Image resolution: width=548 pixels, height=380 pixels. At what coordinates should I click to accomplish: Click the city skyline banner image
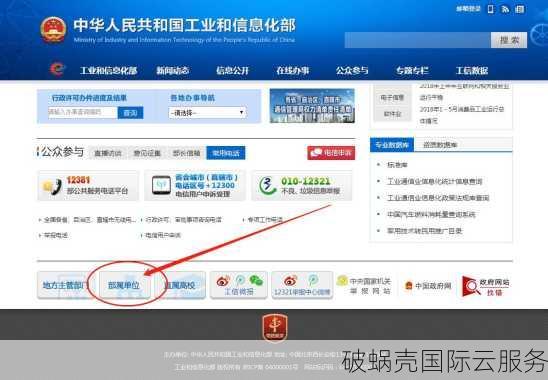[x=312, y=106]
